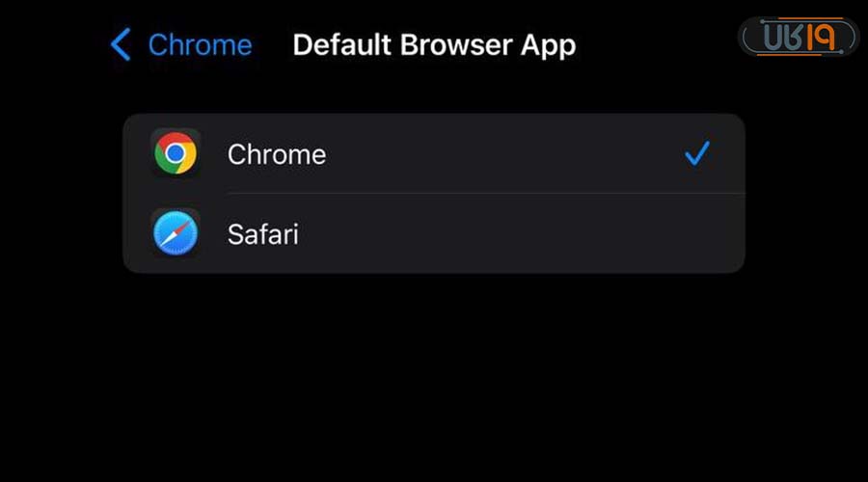The image size is (868, 482).
Task: Tap blank space between Chrome label and checkmark
Action: tap(502, 153)
